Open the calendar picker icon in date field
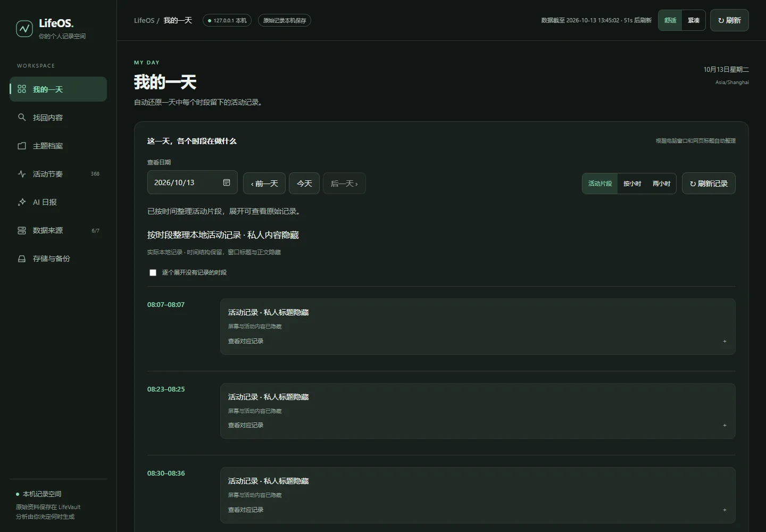 pos(227,182)
